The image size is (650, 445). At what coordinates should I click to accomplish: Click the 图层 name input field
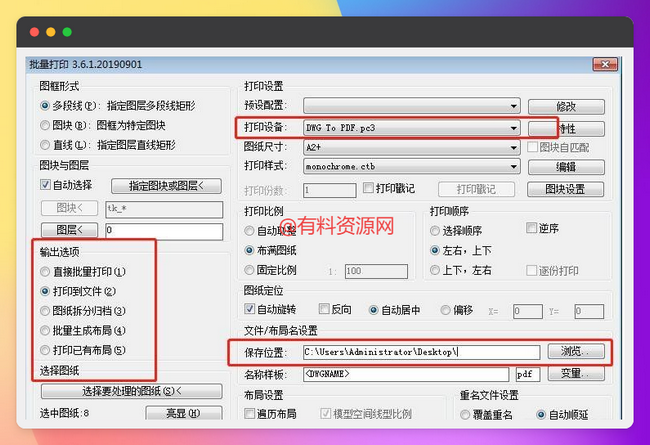164,231
